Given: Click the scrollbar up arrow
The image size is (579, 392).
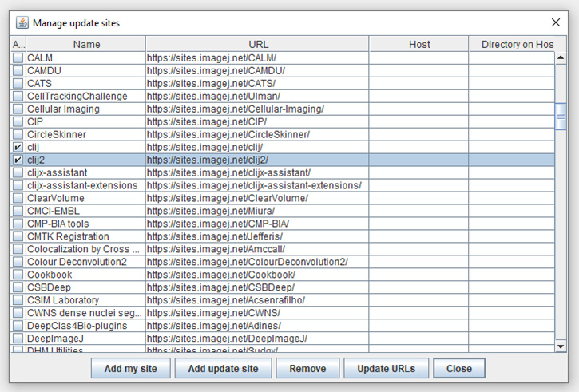Looking at the screenshot, I should click(561, 57).
